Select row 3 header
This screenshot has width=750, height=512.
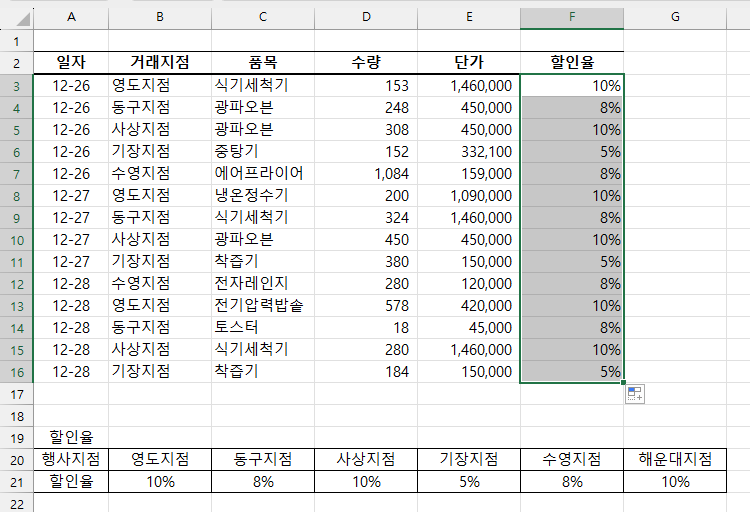coord(17,86)
